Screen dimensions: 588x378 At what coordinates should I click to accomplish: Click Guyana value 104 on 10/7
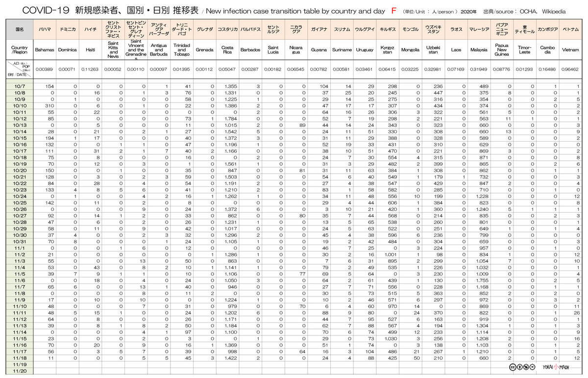(324, 86)
